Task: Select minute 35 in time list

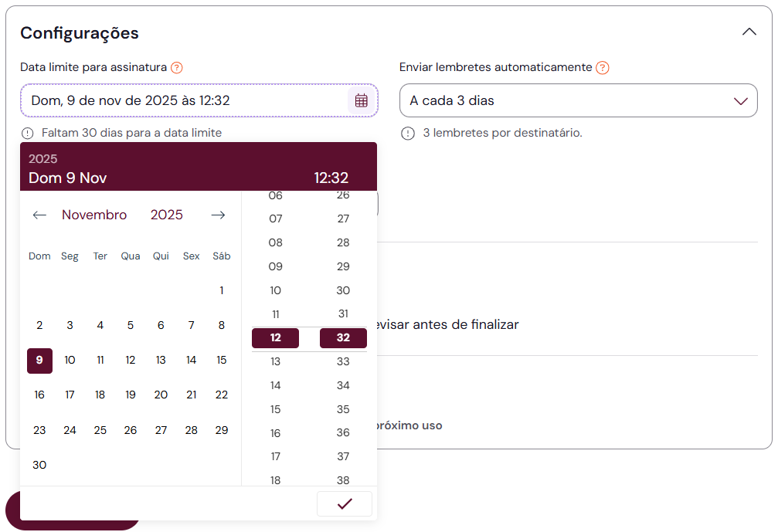Action: pyautogui.click(x=343, y=410)
